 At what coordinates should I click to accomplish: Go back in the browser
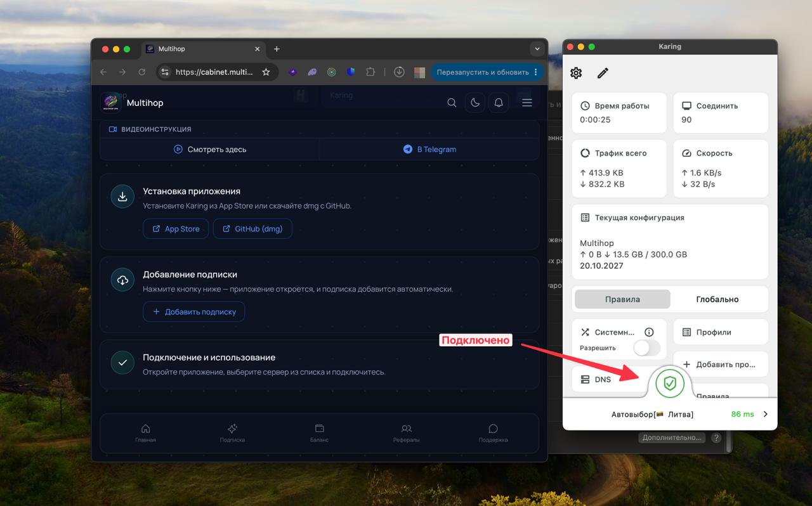click(x=103, y=72)
